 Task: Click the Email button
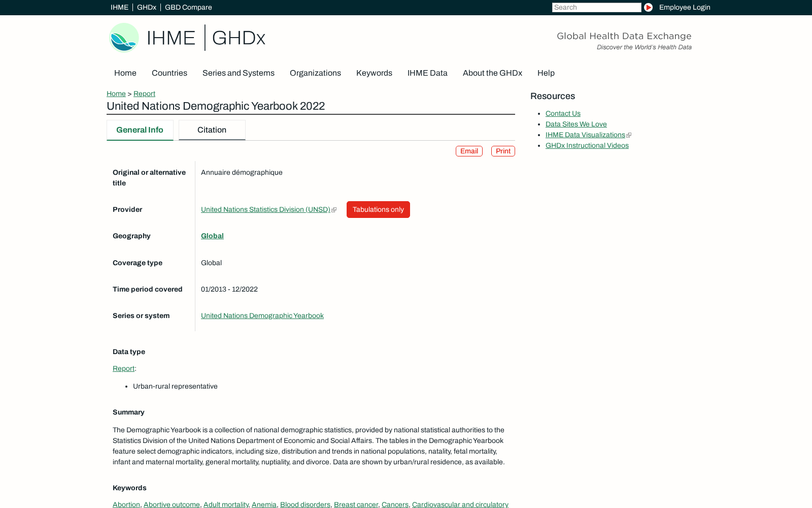click(x=469, y=151)
